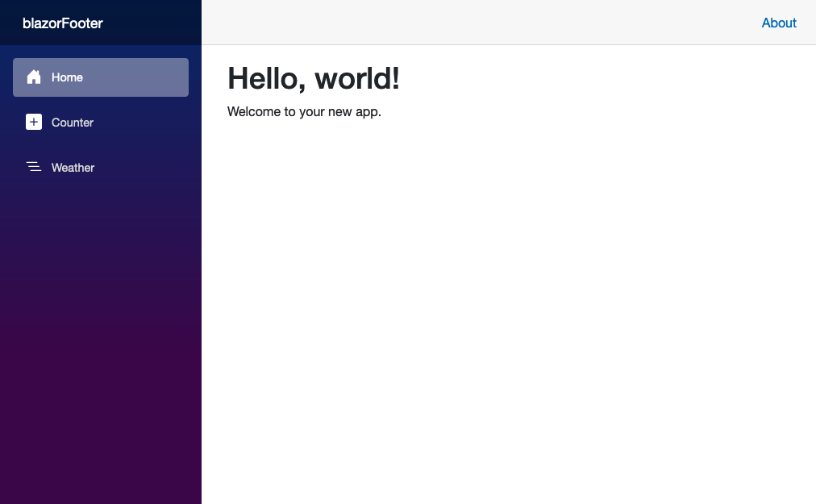
Task: Select the house icon beside Home
Action: pos(34,77)
